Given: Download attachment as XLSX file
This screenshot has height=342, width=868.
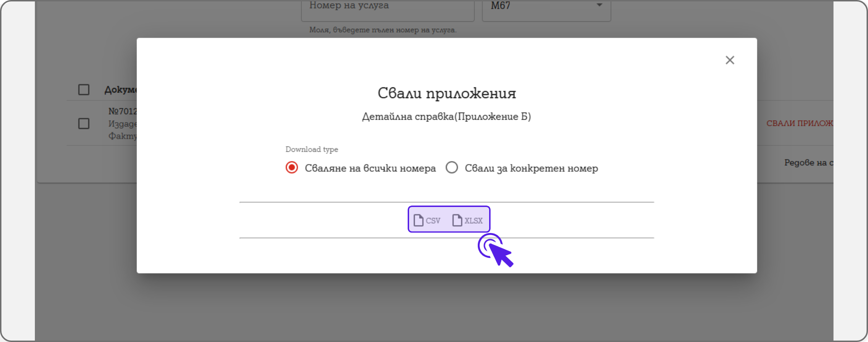Looking at the screenshot, I should pyautogui.click(x=467, y=221).
